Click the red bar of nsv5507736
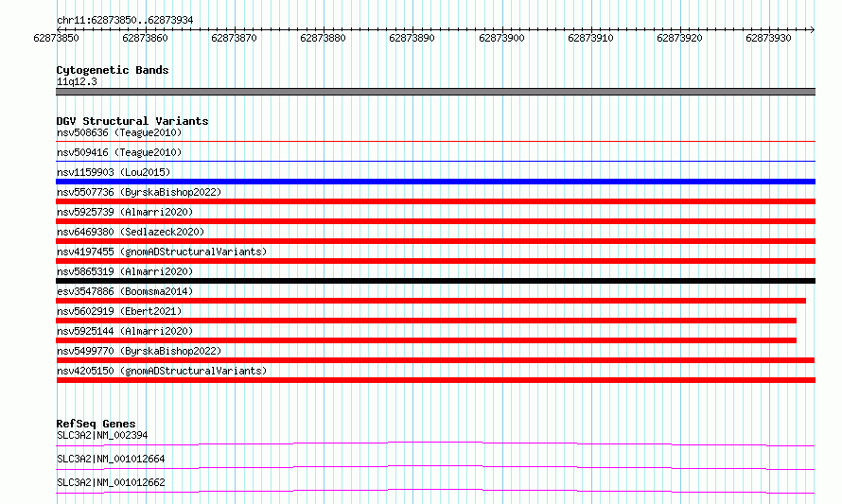The image size is (842, 504). [x=435, y=201]
